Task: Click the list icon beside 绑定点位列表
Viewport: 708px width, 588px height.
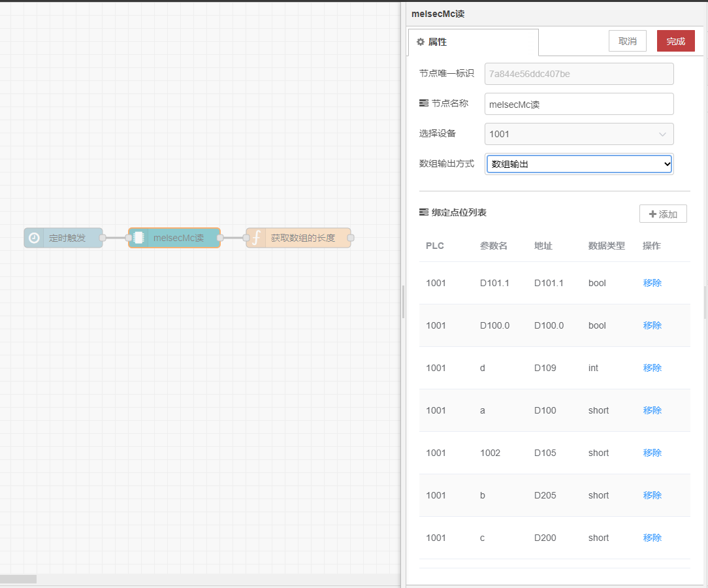Action: pyautogui.click(x=423, y=212)
